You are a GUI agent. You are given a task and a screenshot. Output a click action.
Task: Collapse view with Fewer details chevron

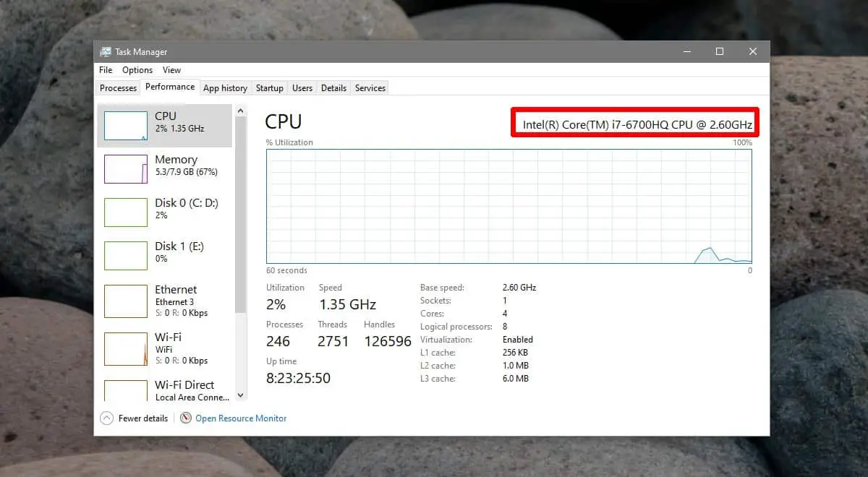click(x=106, y=418)
